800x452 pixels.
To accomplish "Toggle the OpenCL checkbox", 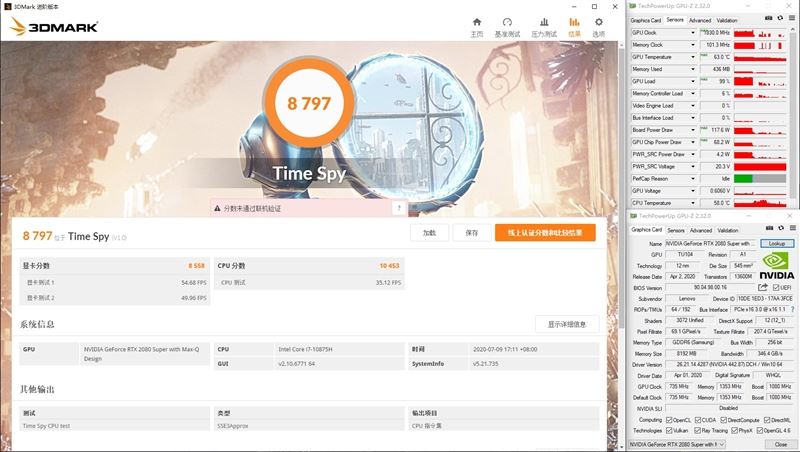I will [x=669, y=420].
